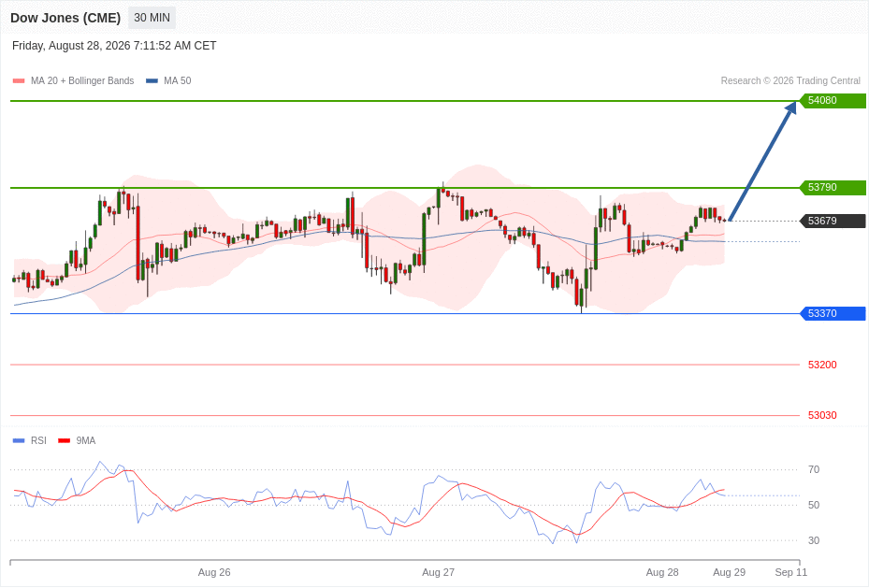This screenshot has width=869, height=588.
Task: Click the MA 20 + Bollinger Bands legend label
Action: pyautogui.click(x=82, y=80)
